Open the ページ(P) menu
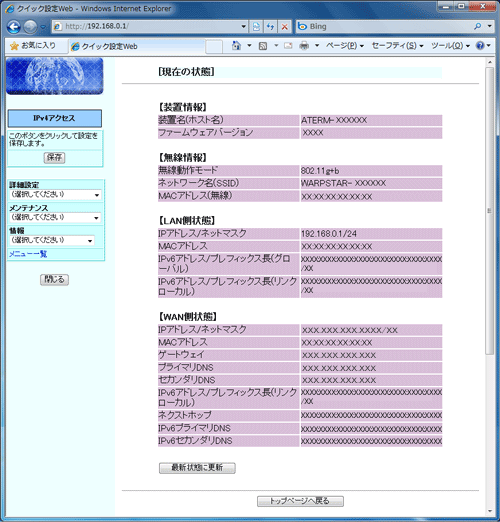 (x=345, y=46)
